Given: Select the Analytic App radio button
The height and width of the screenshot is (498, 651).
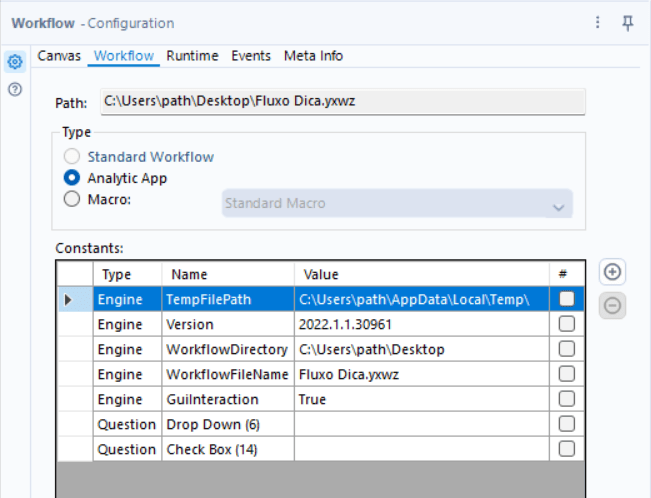Looking at the screenshot, I should pyautogui.click(x=72, y=178).
